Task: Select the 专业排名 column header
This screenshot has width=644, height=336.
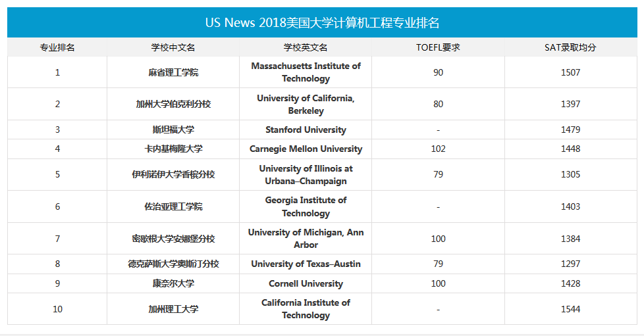Action: tap(57, 47)
